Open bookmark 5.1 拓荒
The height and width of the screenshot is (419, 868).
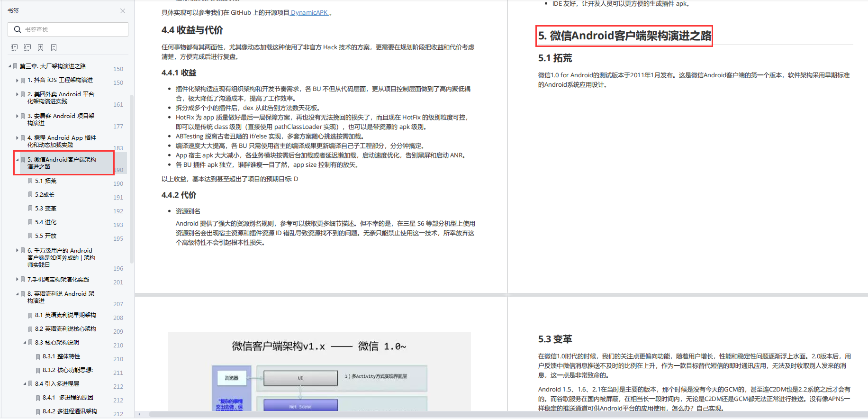pyautogui.click(x=45, y=181)
